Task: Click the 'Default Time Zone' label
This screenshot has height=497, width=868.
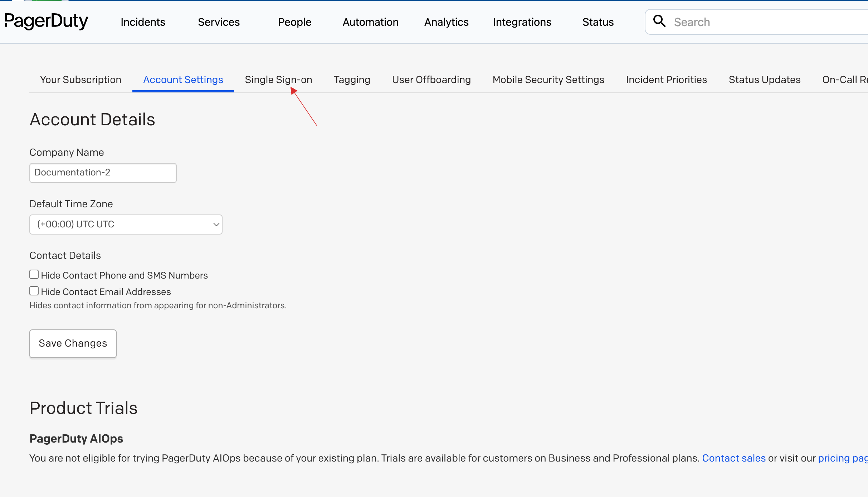Action: click(71, 204)
